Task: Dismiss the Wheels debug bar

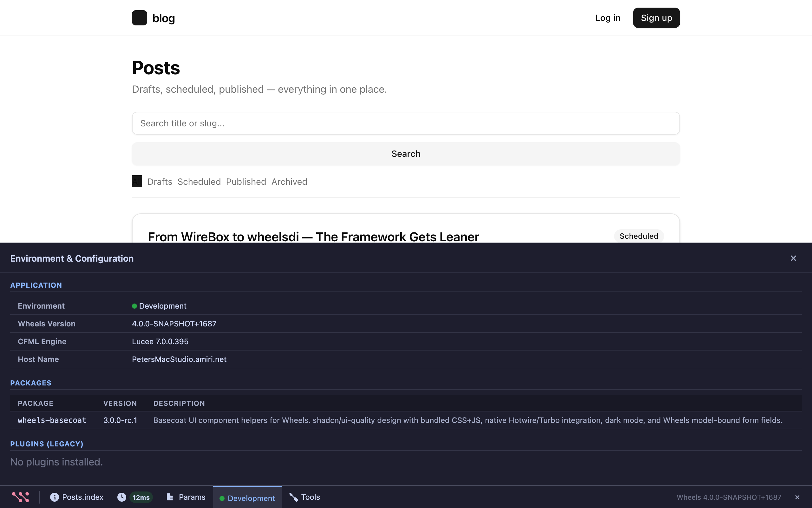Action: pos(797,497)
